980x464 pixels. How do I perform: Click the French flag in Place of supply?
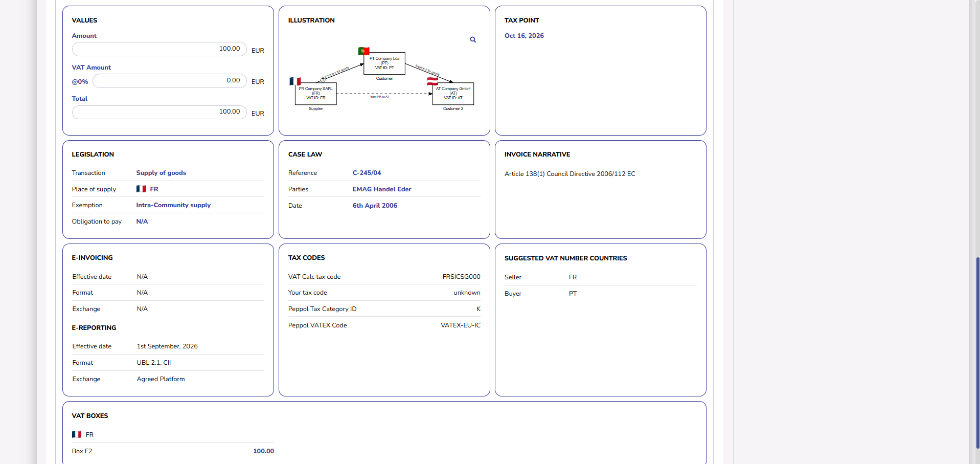pos(141,189)
